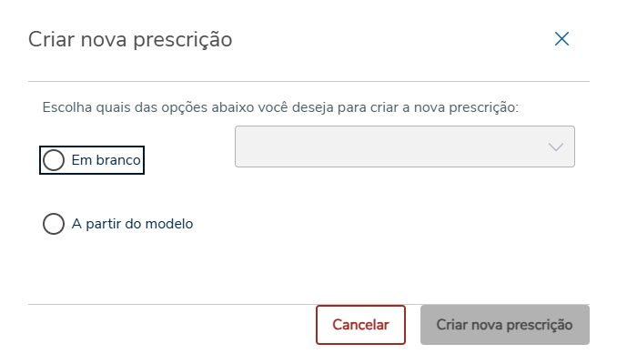Click the circle beside "A partir do modelo"

[55, 224]
